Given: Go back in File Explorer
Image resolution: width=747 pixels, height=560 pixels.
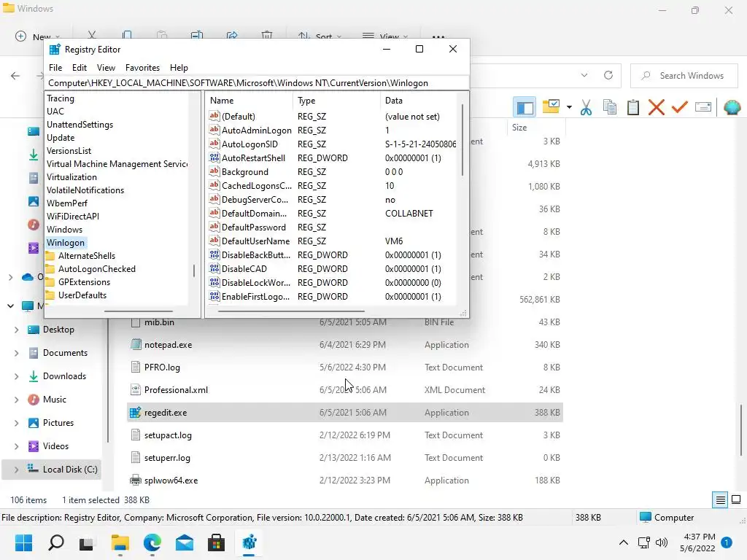Looking at the screenshot, I should pos(15,76).
